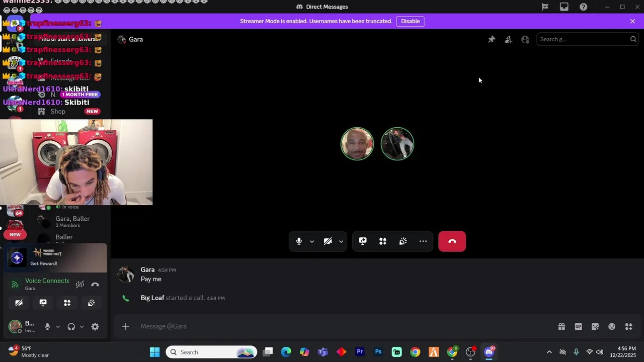
Task: Click Gara's username on Pay me message
Action: coord(147,269)
